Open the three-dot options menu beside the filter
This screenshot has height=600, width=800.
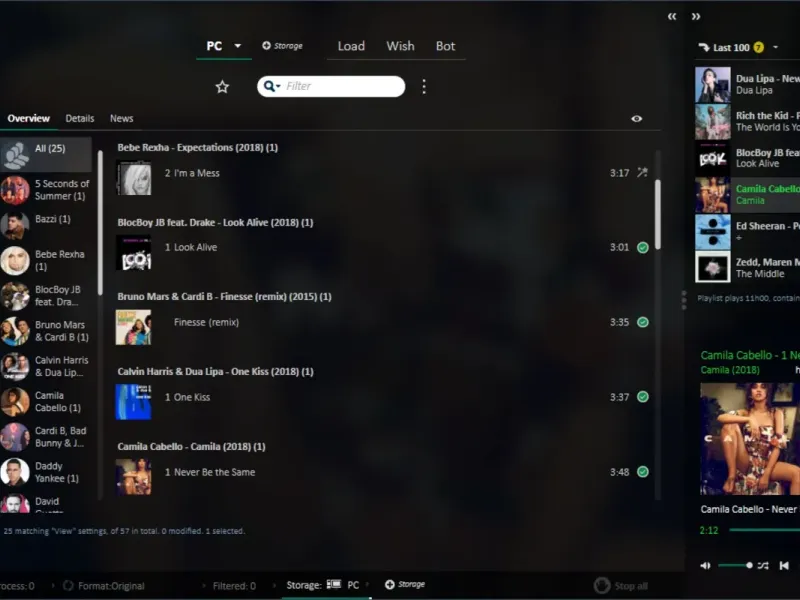tap(423, 87)
